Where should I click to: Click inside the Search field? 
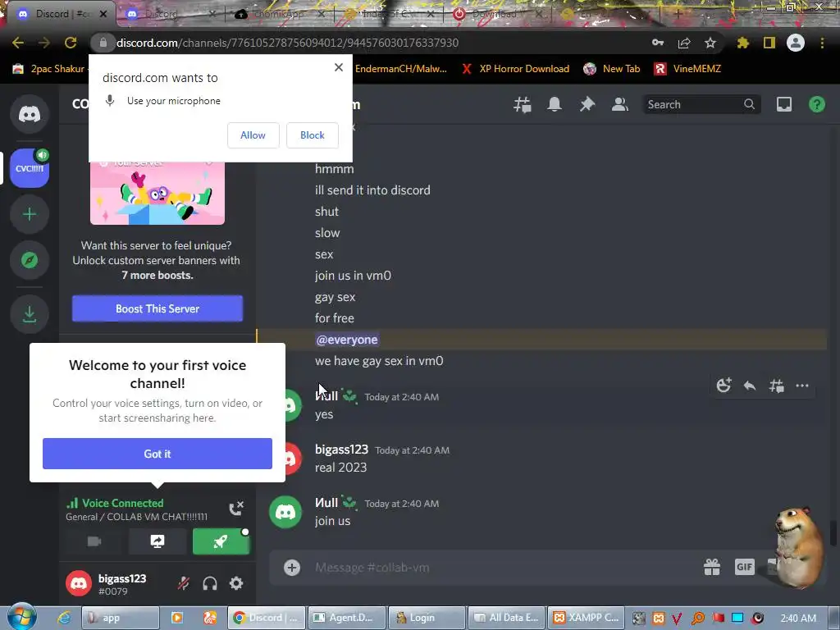pyautogui.click(x=701, y=104)
